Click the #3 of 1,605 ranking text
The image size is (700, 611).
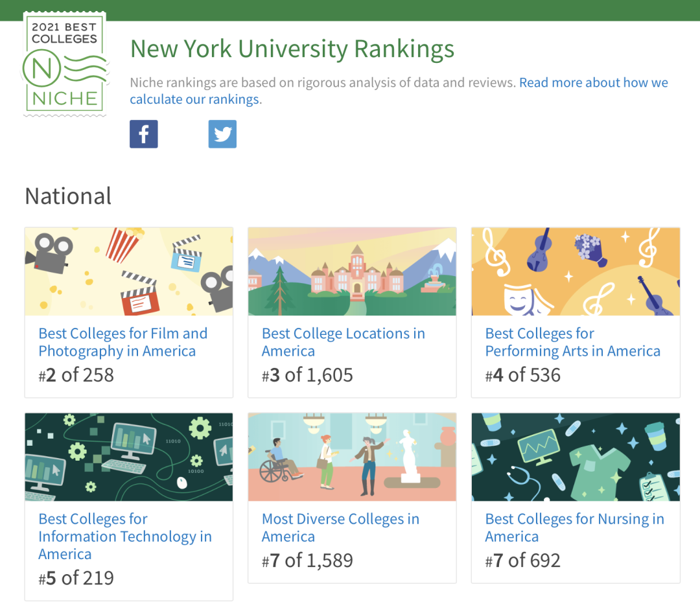(307, 375)
